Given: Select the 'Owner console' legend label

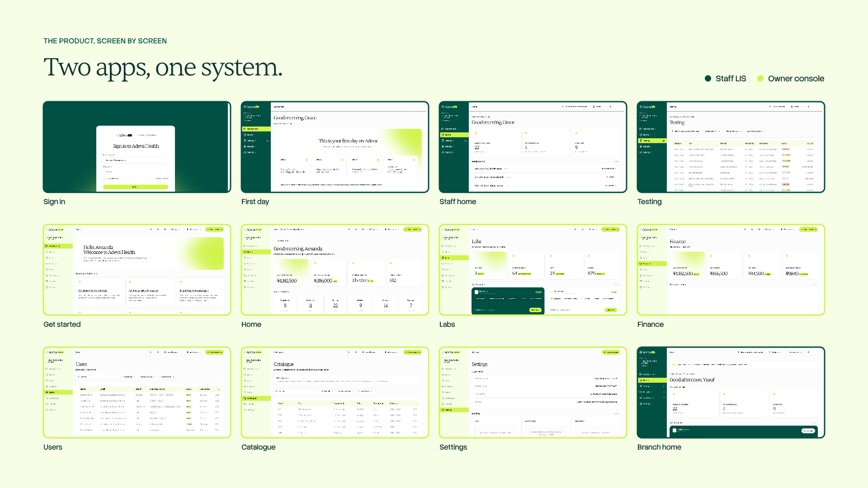Looking at the screenshot, I should pos(796,79).
